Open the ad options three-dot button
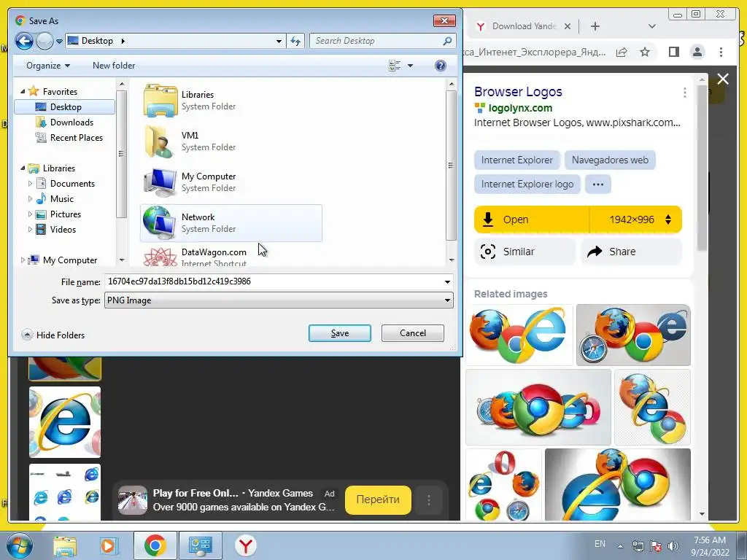747x560 pixels. tap(429, 500)
